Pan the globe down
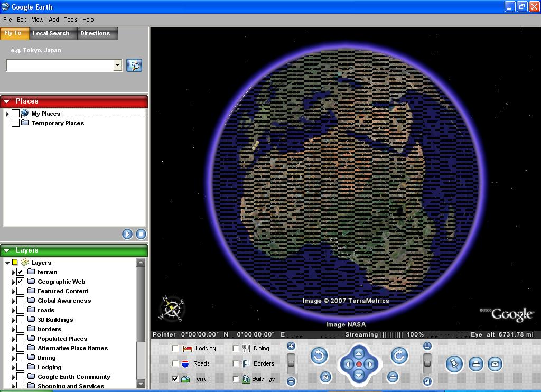 pos(359,375)
